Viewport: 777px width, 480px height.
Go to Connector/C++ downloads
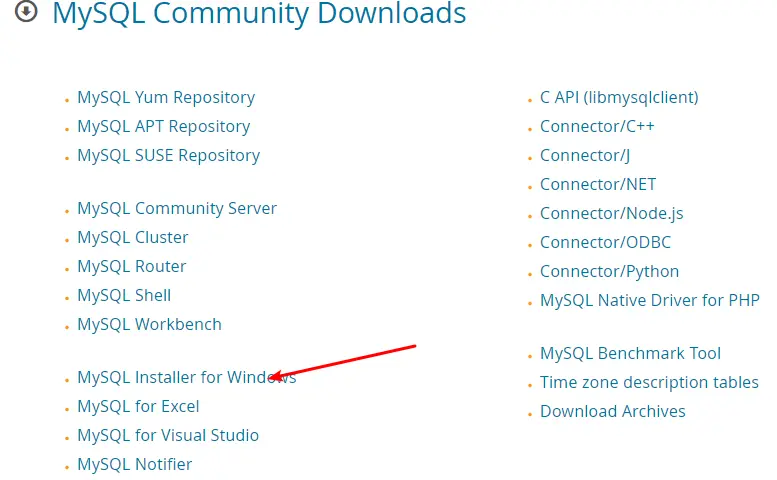[x=597, y=126]
